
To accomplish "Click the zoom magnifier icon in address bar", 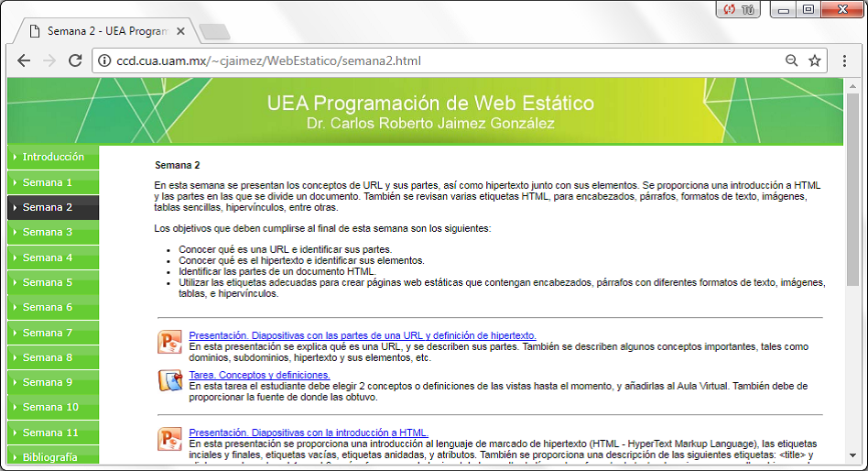I will coord(791,61).
